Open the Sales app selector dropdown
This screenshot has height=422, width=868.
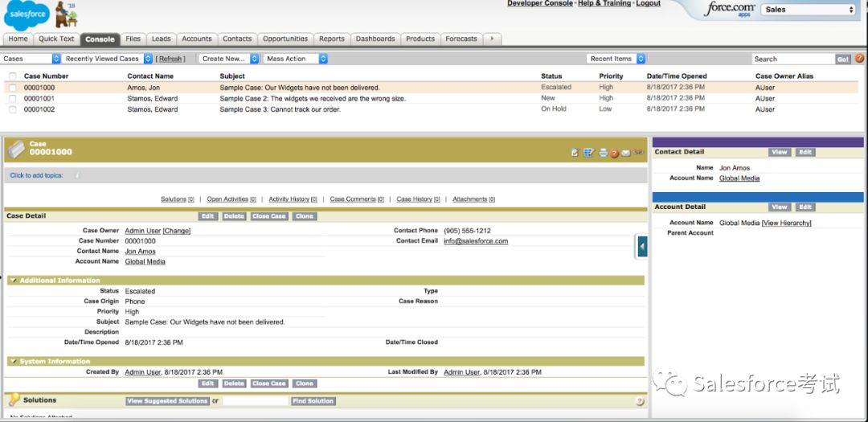click(x=809, y=10)
